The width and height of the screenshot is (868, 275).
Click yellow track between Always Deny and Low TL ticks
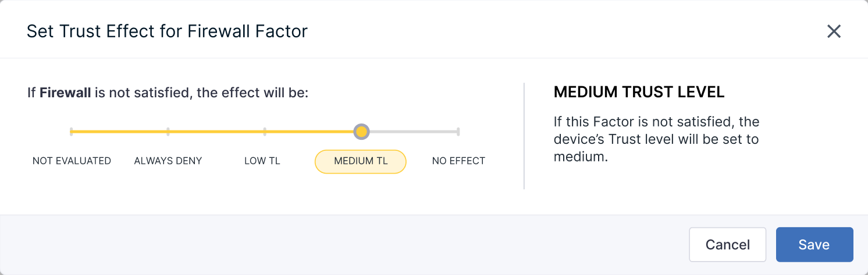pos(216,132)
